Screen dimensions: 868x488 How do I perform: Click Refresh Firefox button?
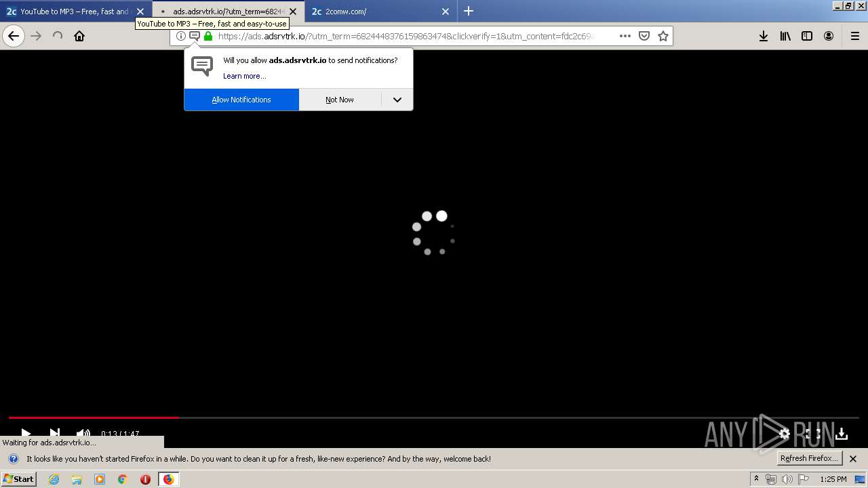pyautogui.click(x=809, y=458)
